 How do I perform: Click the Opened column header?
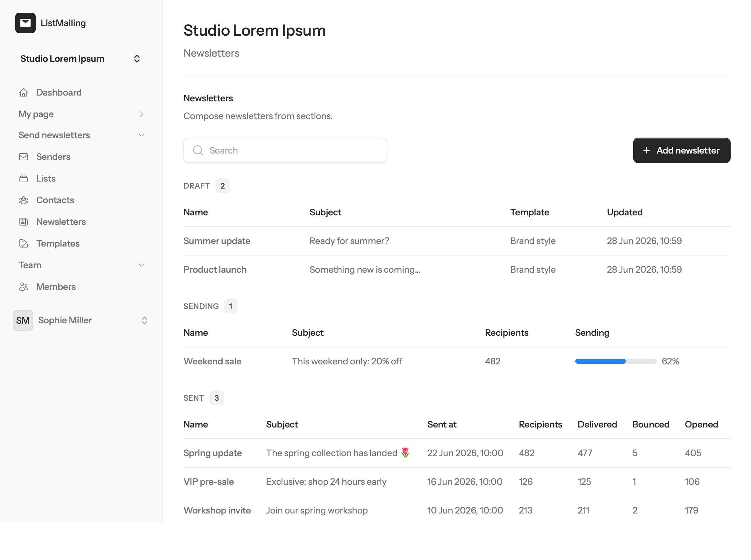coord(701,425)
